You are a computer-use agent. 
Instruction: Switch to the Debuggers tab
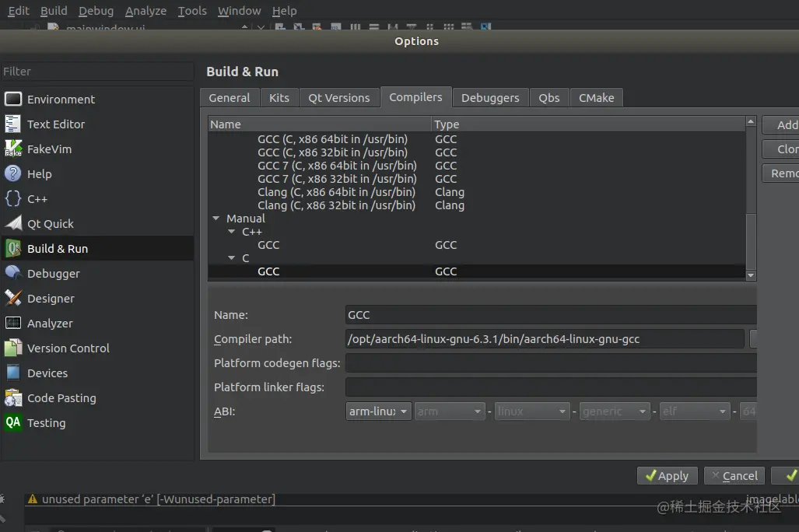[x=490, y=98]
